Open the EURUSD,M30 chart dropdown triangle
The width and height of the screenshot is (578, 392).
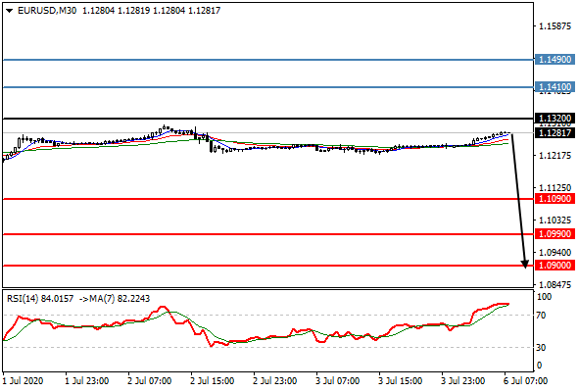(x=10, y=11)
